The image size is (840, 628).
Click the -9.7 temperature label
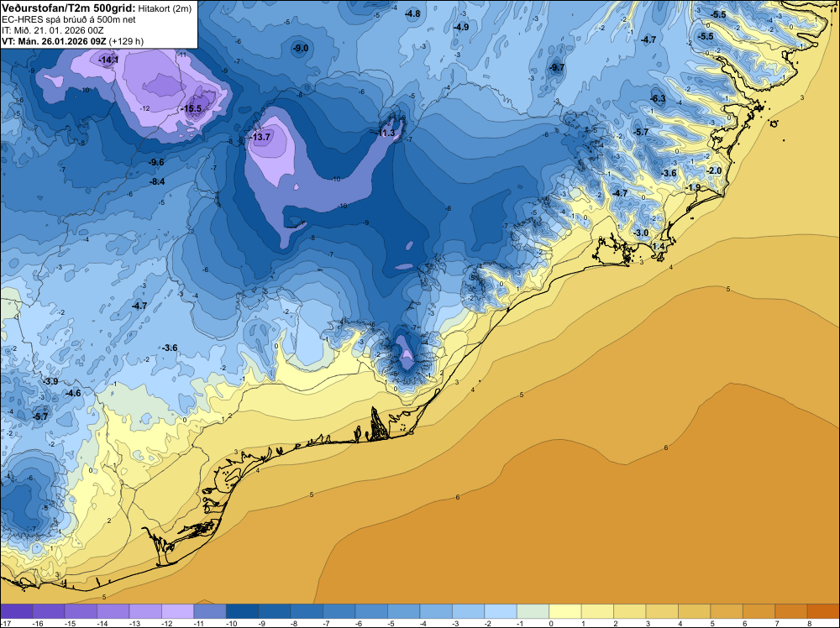[x=557, y=67]
